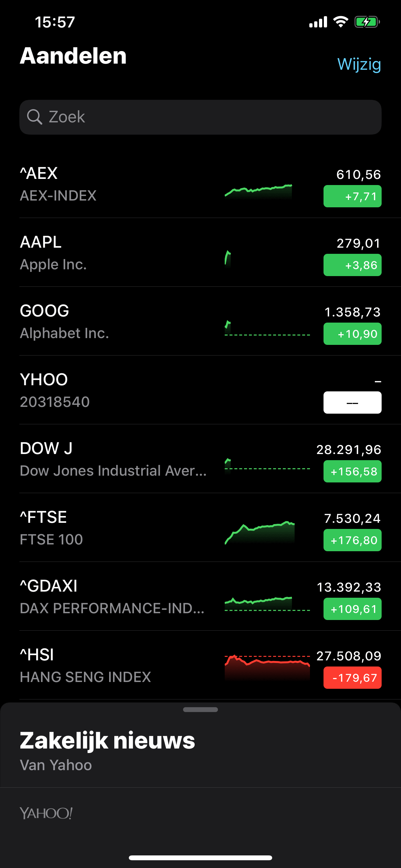The image size is (401, 868).
Task: Tap the Aandelen page title
Action: click(73, 56)
